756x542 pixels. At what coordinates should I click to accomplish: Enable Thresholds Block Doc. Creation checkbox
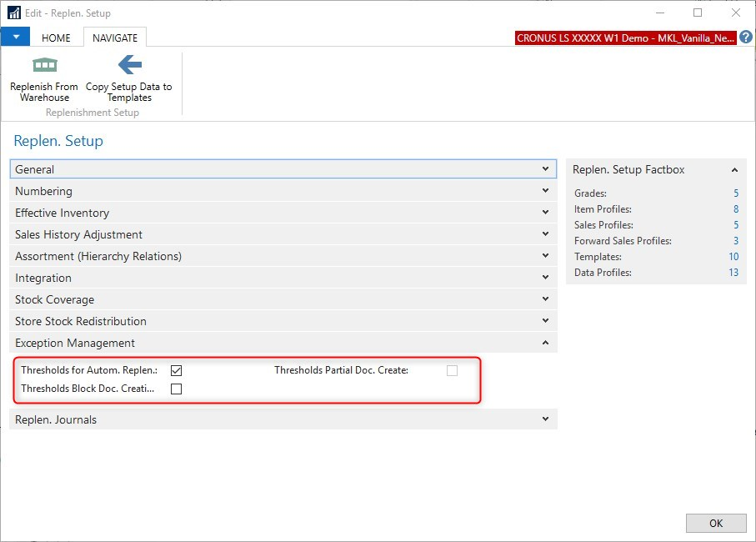click(x=176, y=389)
